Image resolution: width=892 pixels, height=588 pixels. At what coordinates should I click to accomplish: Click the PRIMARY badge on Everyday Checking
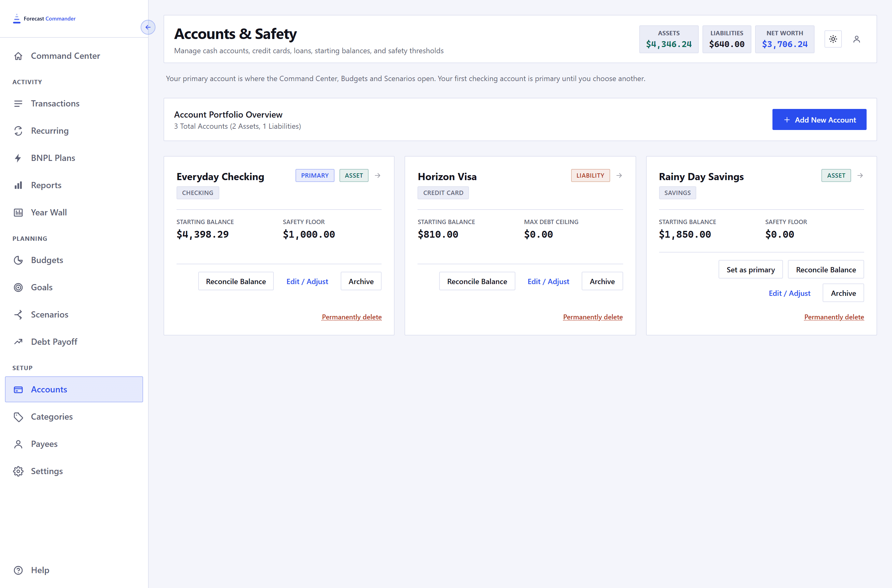315,175
